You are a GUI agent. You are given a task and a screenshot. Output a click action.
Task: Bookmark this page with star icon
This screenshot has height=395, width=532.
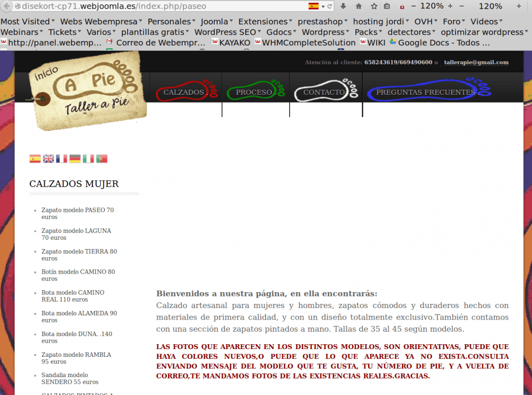click(374, 6)
